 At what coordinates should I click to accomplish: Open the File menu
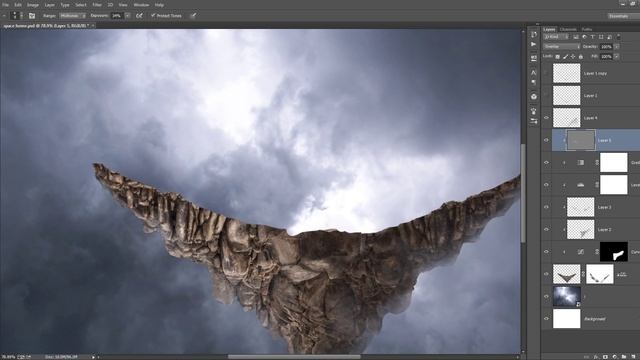tap(6, 5)
